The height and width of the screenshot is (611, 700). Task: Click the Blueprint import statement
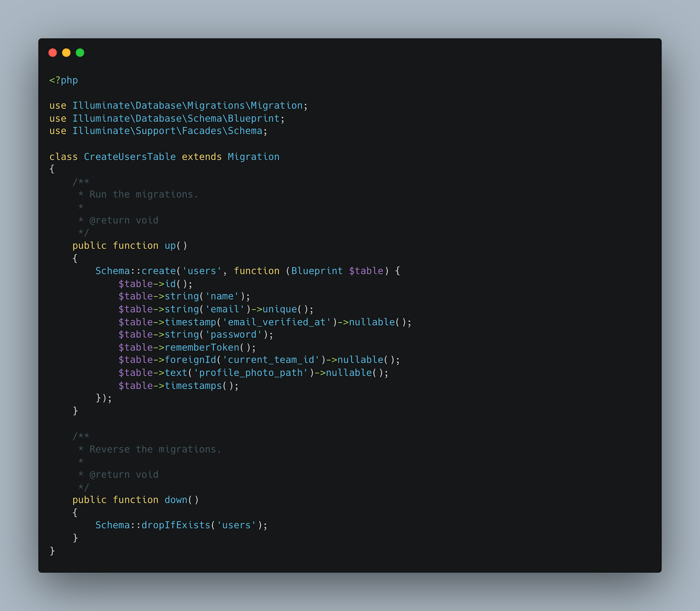[166, 118]
